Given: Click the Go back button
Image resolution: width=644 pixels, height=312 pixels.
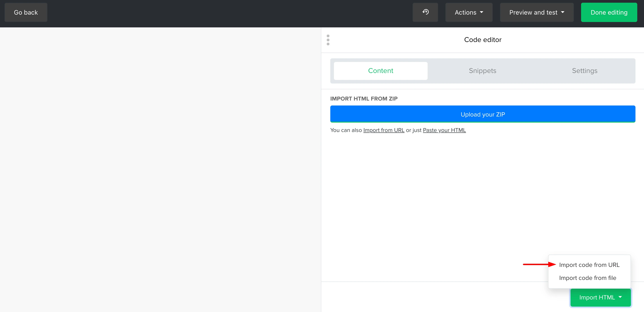Looking at the screenshot, I should 26,12.
